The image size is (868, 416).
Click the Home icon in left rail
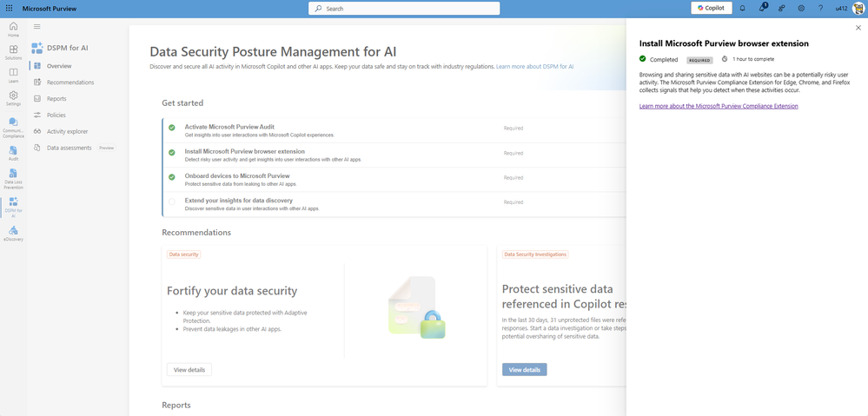13,30
